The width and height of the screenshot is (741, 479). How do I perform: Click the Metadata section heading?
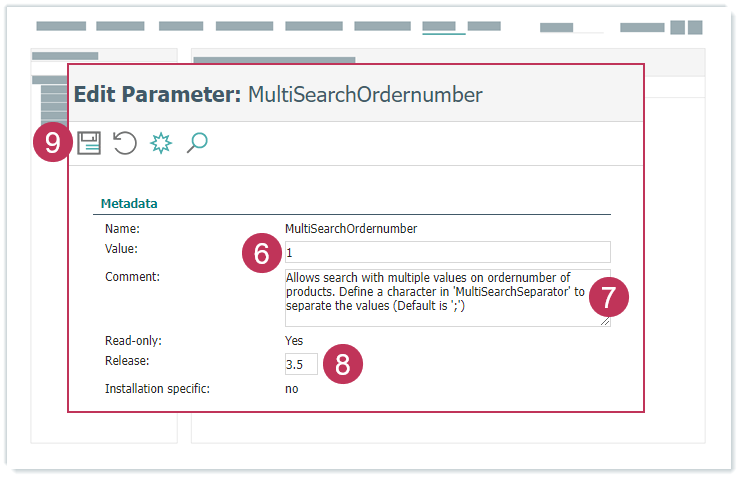tap(129, 203)
